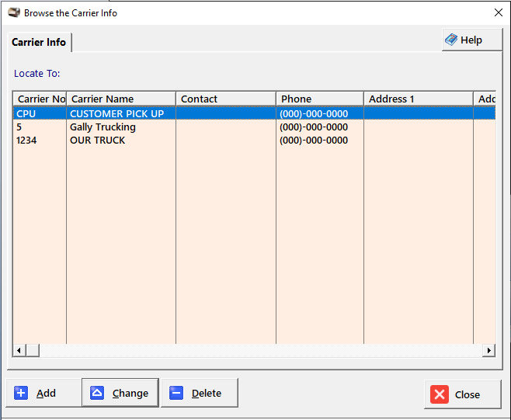Screen dimensions: 511x420
Task: Click the Carrier No column header
Action: tap(40, 99)
